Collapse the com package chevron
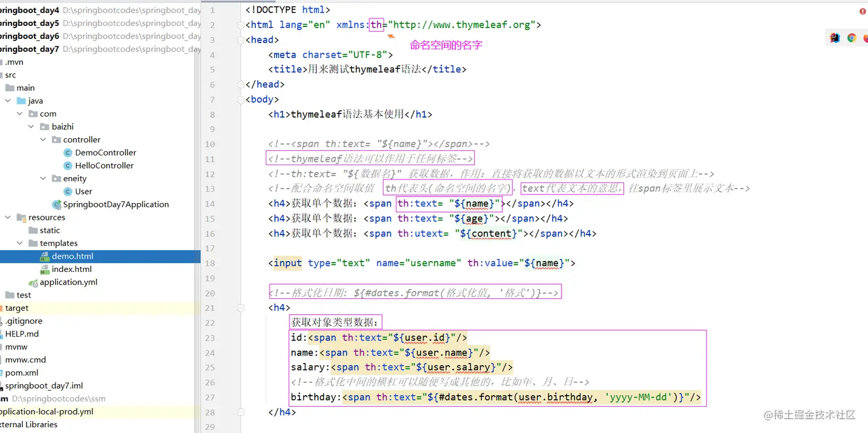868x433 pixels. pos(20,114)
